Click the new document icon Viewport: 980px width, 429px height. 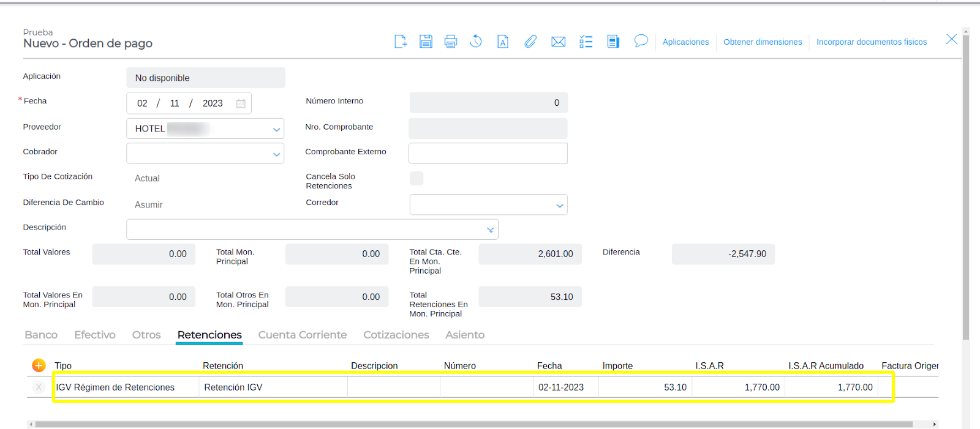coord(401,42)
